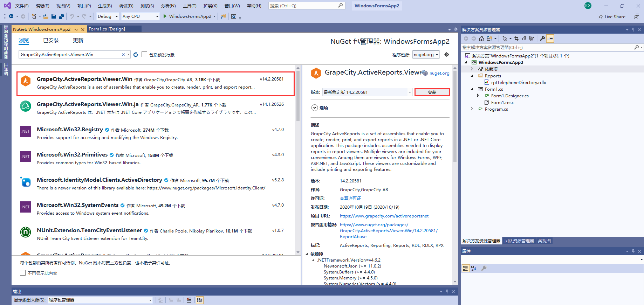Open the 显示输出来源 dropdown
Screen dimensions: 644x305
pyautogui.click(x=100, y=300)
